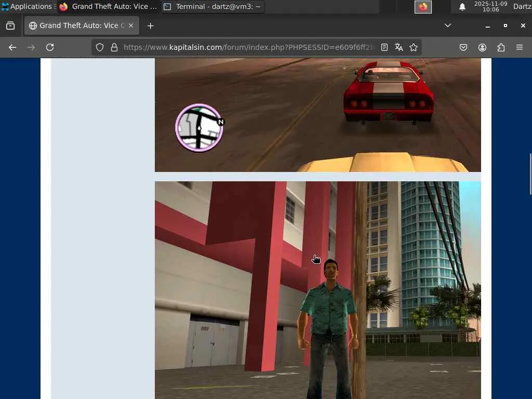Open the Firefox hamburger application menu
The height and width of the screenshot is (399, 532).
pyautogui.click(x=520, y=47)
